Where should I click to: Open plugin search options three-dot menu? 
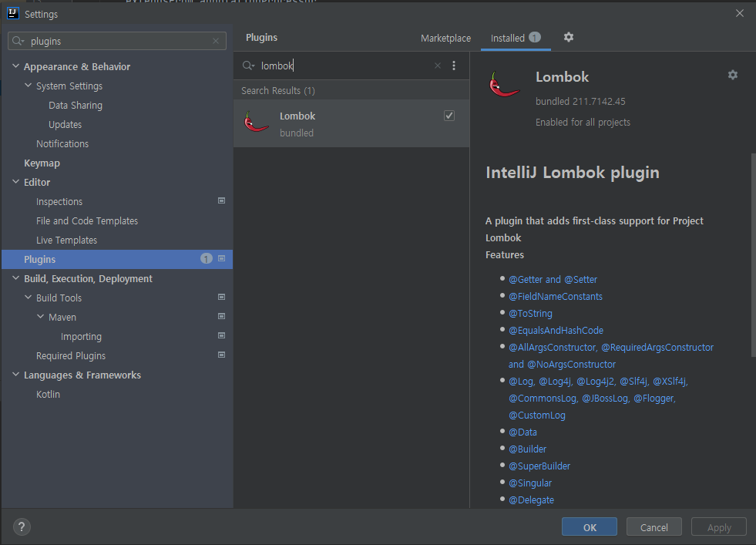coord(454,66)
